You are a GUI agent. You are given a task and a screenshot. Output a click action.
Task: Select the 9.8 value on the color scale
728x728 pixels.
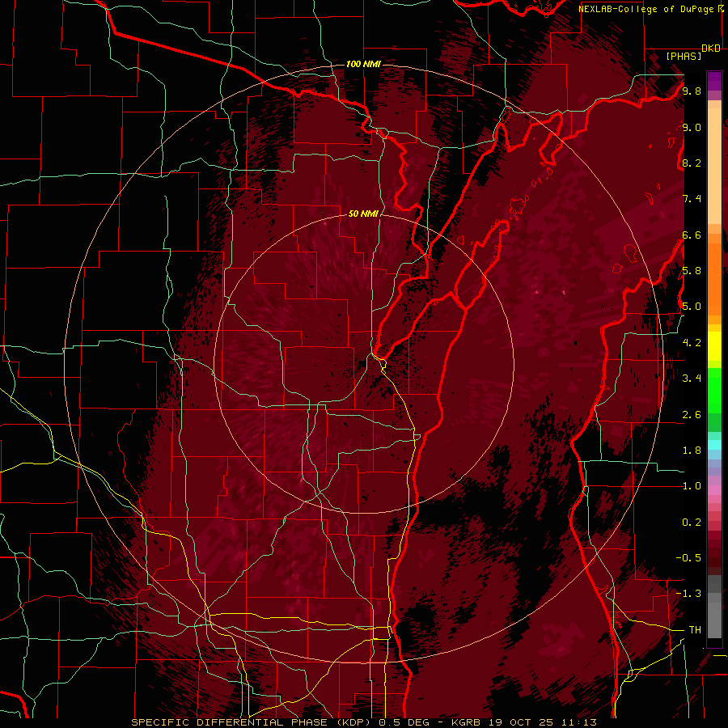692,91
